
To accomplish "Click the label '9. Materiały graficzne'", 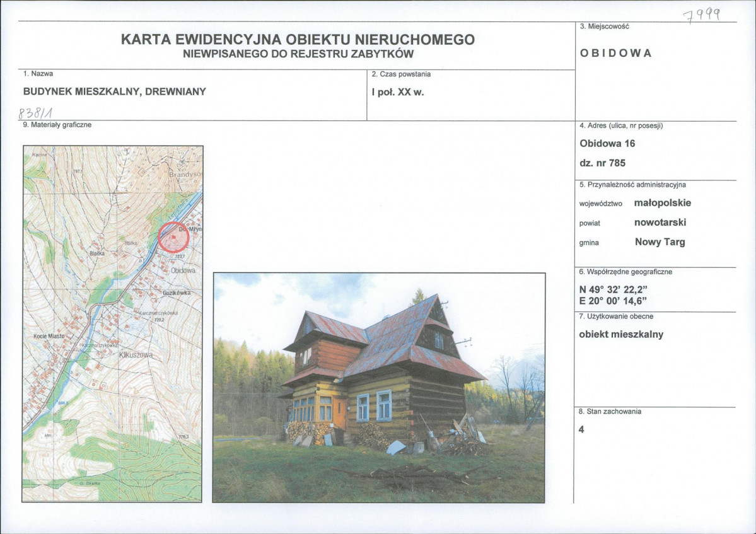I will click(57, 125).
